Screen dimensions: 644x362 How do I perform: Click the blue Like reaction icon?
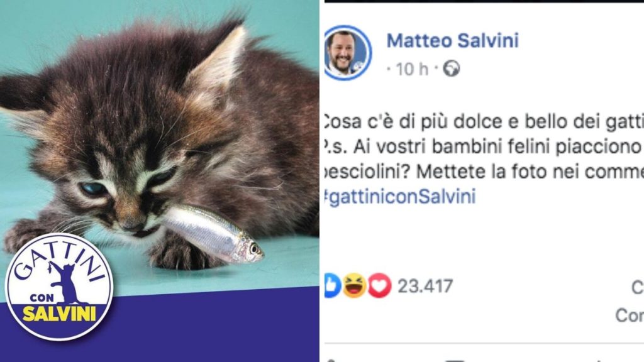tap(333, 286)
